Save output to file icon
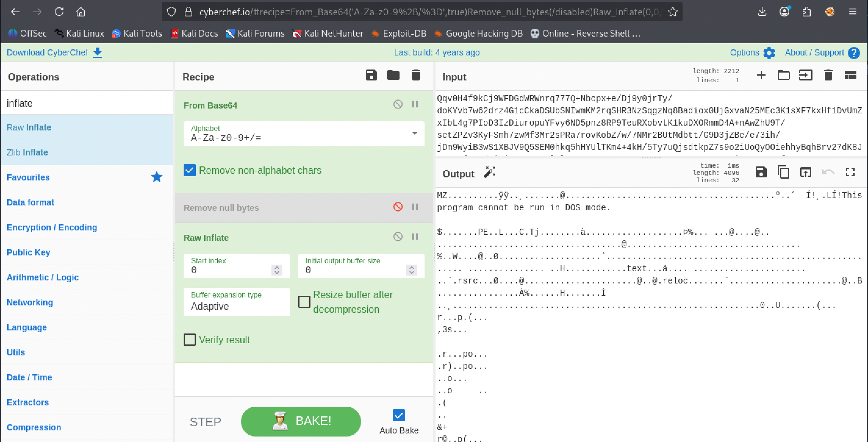868x442 pixels. 761,172
